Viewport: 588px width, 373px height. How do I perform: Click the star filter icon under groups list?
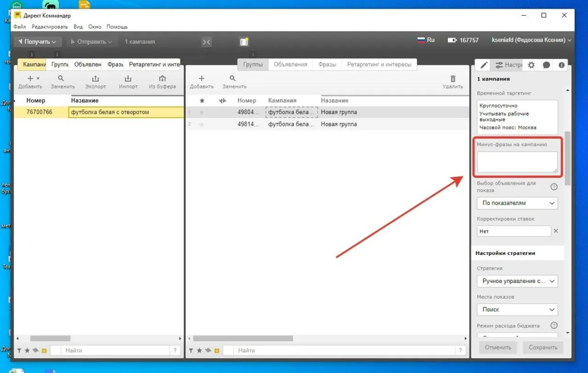click(199, 350)
